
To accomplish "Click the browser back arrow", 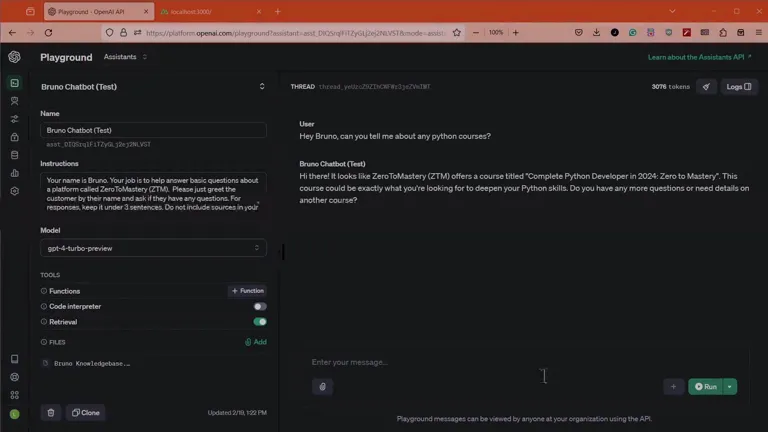I will coord(12,33).
